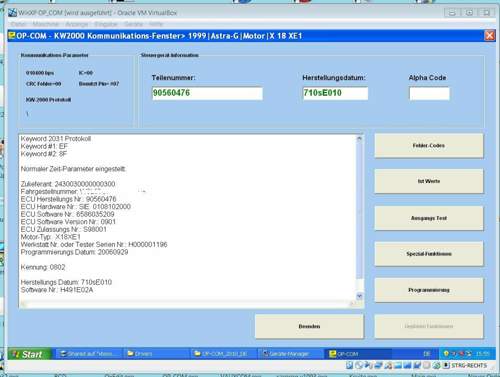The height and width of the screenshot is (377, 500).
Task: Click the taskbar clock
Action: (x=483, y=354)
